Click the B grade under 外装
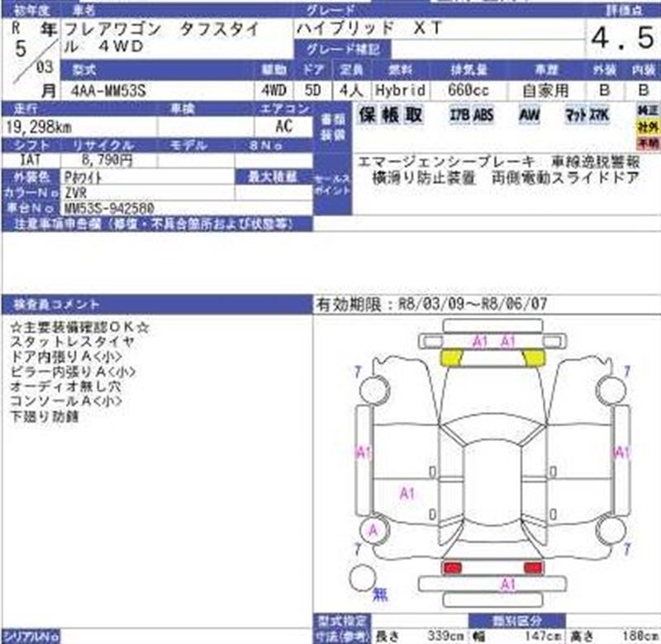The height and width of the screenshot is (644, 661). tap(604, 90)
